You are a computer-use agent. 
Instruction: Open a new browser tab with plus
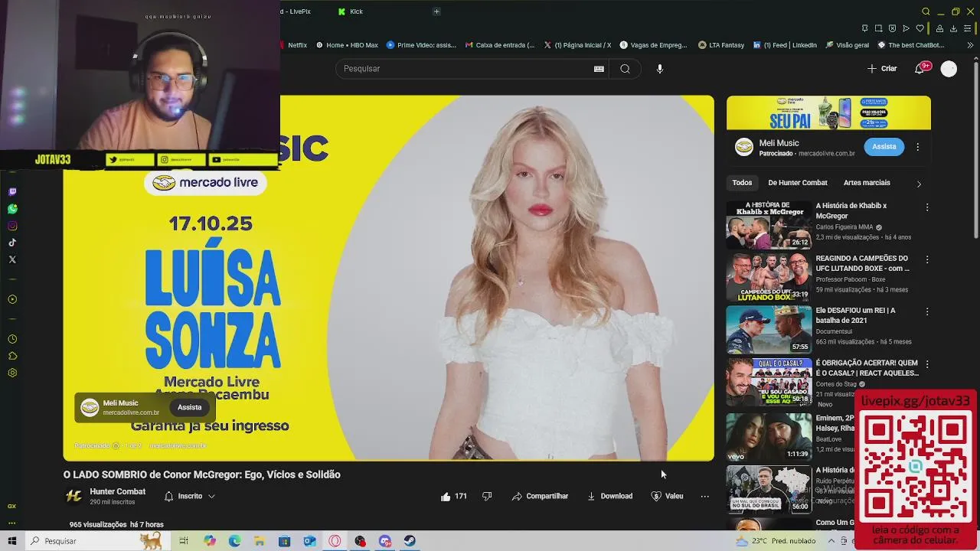436,11
